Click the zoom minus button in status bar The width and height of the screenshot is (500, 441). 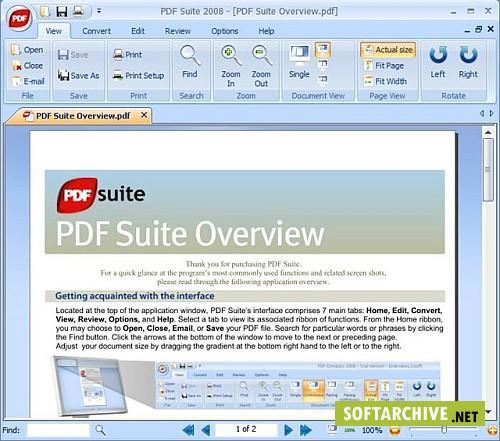click(x=395, y=431)
